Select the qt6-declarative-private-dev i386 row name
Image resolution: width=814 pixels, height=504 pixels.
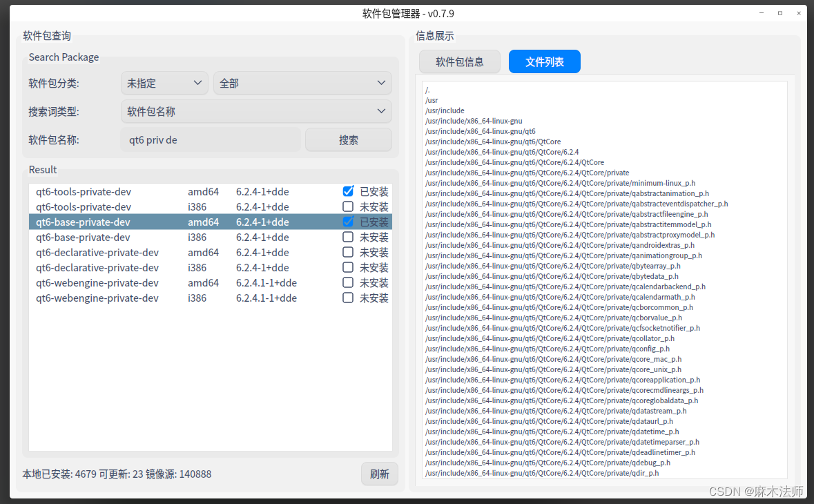click(97, 267)
